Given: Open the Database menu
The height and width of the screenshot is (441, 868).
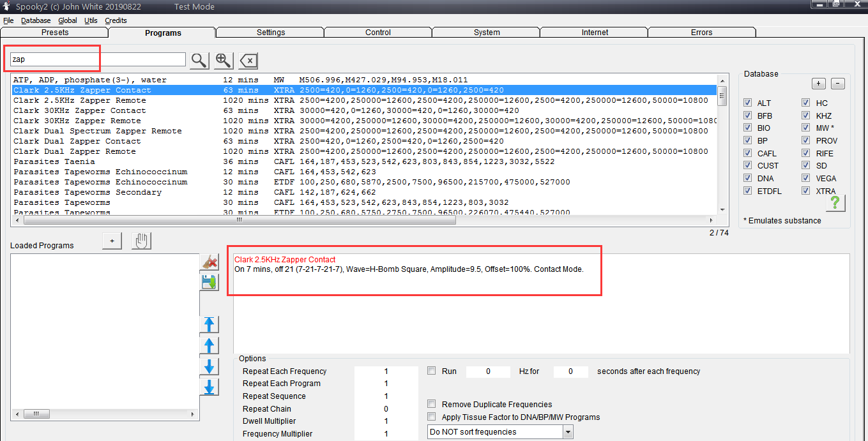Looking at the screenshot, I should tap(36, 20).
